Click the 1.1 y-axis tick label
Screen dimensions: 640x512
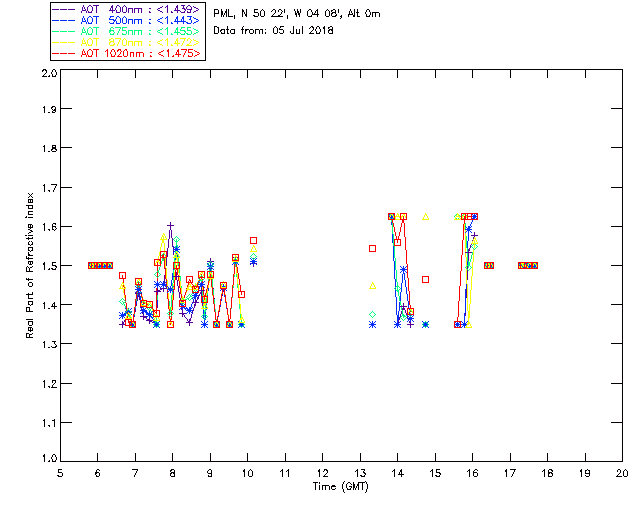coord(49,423)
